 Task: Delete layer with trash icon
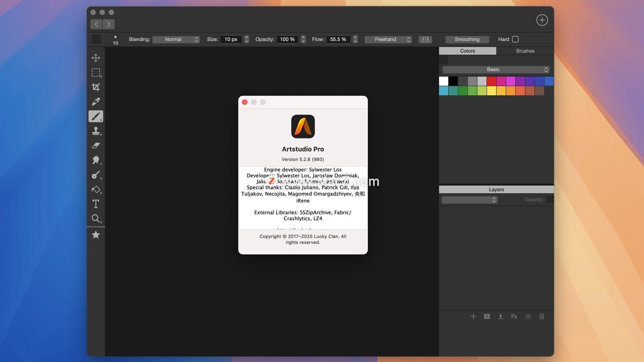542,316
